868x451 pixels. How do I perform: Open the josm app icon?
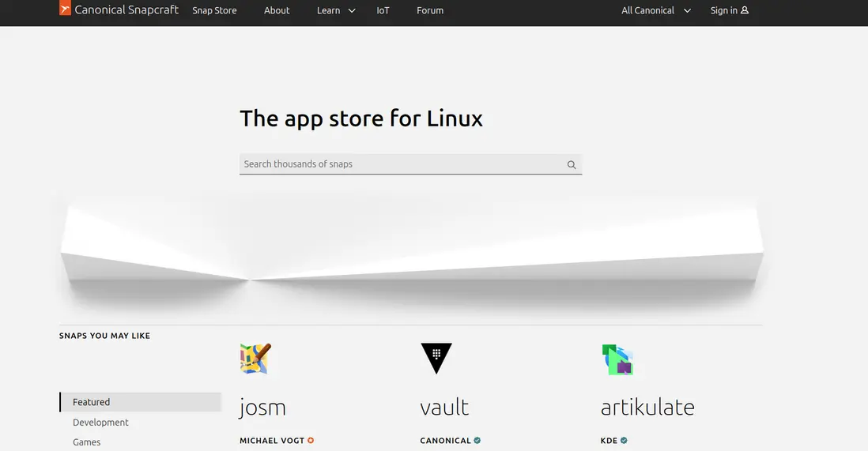click(x=256, y=359)
